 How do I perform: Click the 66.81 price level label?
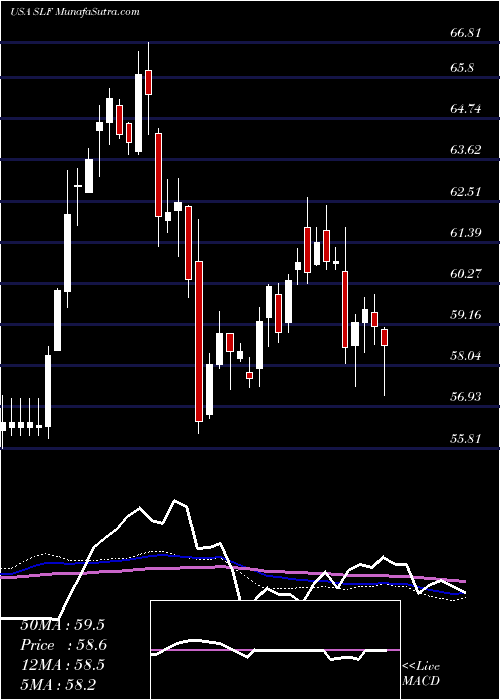click(466, 33)
